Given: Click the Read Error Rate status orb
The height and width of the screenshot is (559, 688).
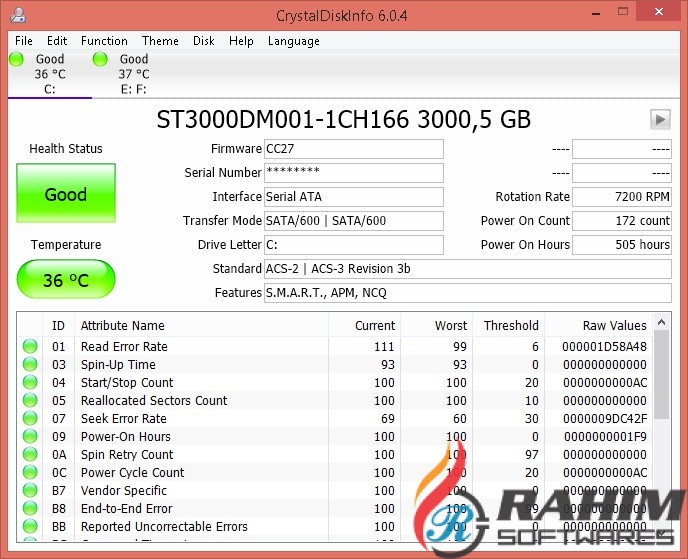Looking at the screenshot, I should pyautogui.click(x=30, y=347).
